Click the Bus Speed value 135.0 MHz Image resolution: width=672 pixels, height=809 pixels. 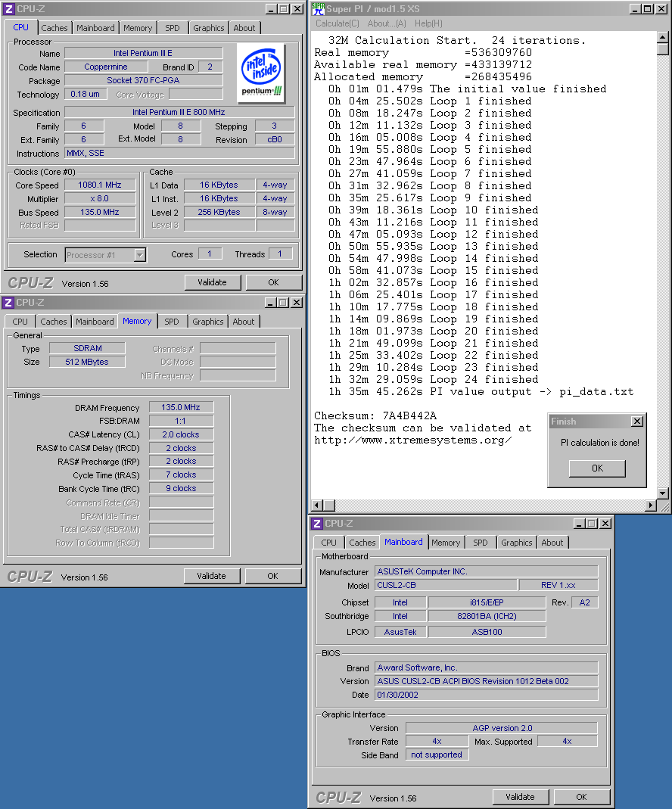[x=100, y=212]
